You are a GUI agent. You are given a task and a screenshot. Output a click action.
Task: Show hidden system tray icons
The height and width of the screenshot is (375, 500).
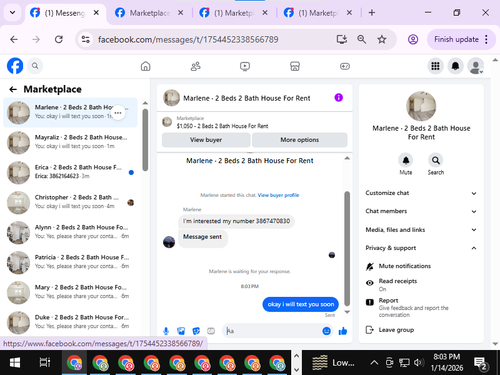click(374, 362)
